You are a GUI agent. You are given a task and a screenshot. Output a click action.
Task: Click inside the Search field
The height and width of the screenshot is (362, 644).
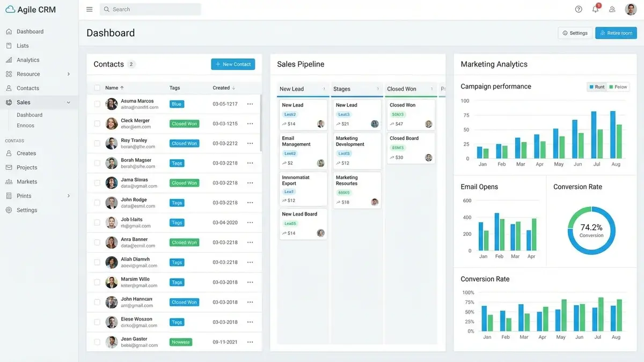[x=150, y=9]
